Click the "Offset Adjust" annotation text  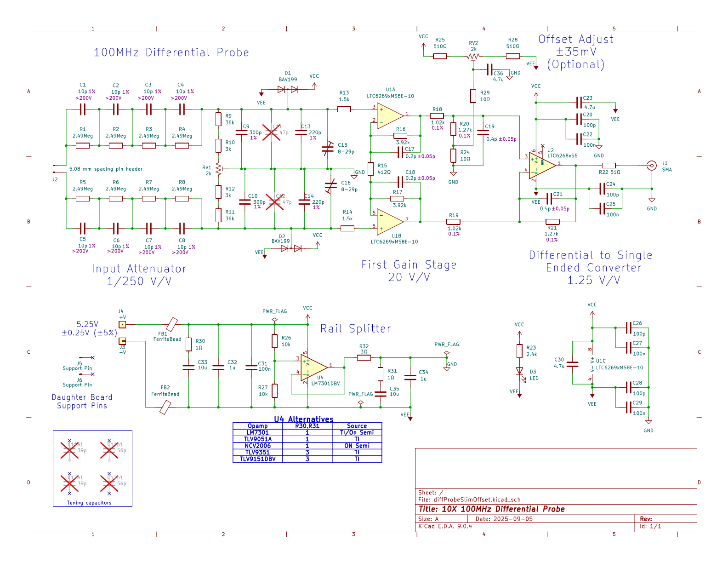pos(575,40)
